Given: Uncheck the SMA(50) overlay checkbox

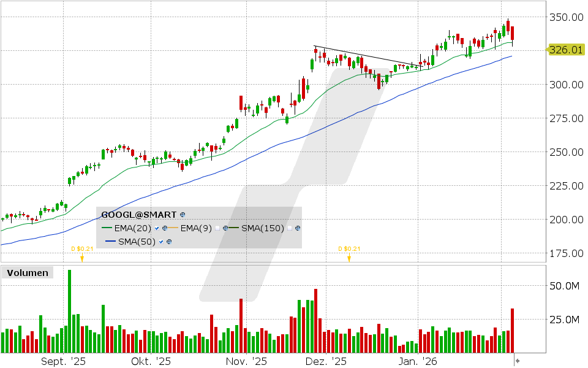Looking at the screenshot, I should tap(161, 242).
